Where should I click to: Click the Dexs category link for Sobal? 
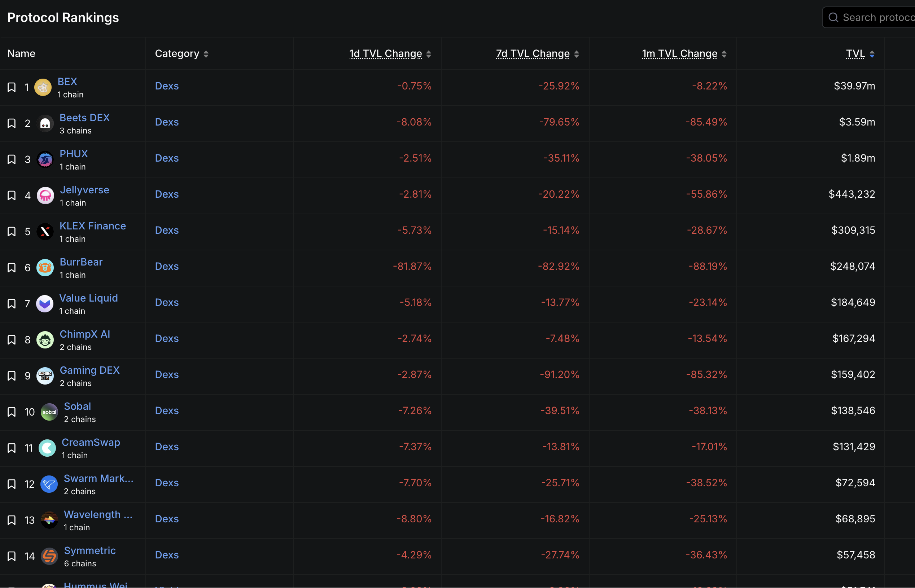point(167,411)
